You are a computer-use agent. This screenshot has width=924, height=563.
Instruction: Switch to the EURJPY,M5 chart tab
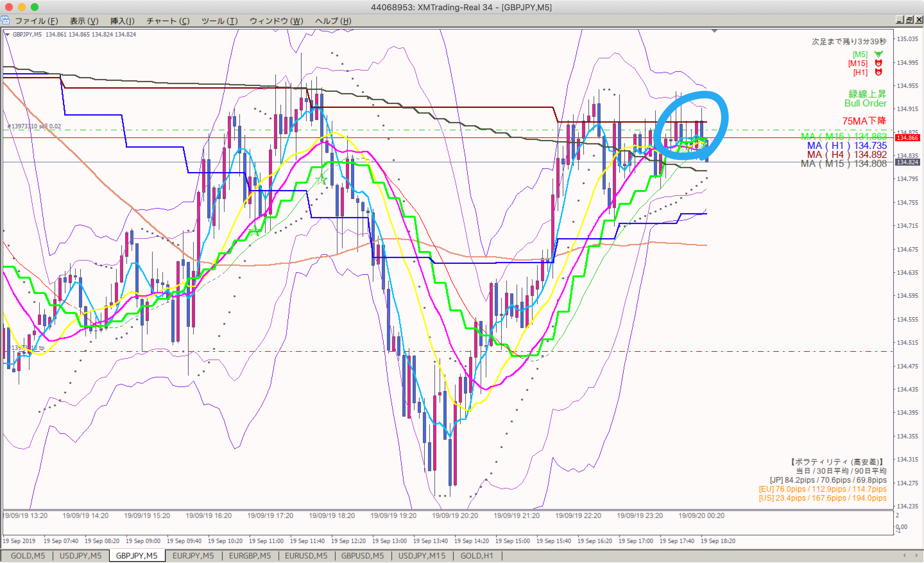193,556
